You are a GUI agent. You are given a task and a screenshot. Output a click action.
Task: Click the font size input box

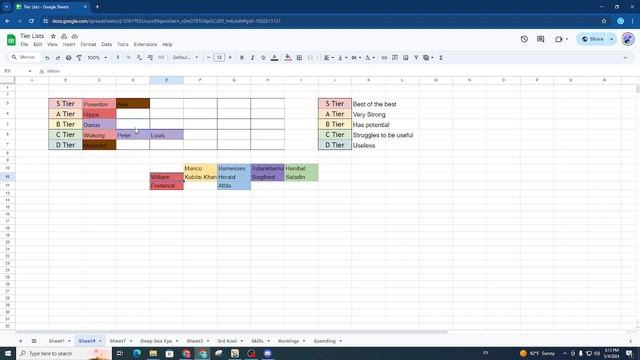click(x=219, y=58)
